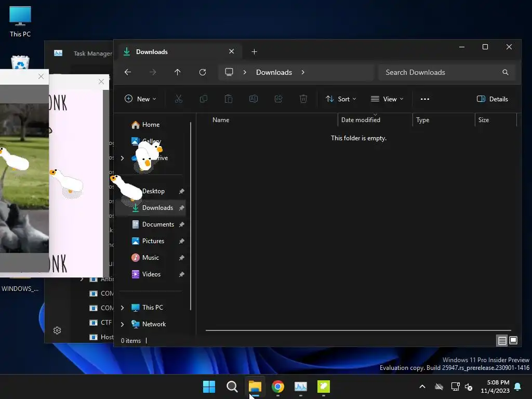
Task: Open Desktop in navigation pane
Action: (153, 191)
